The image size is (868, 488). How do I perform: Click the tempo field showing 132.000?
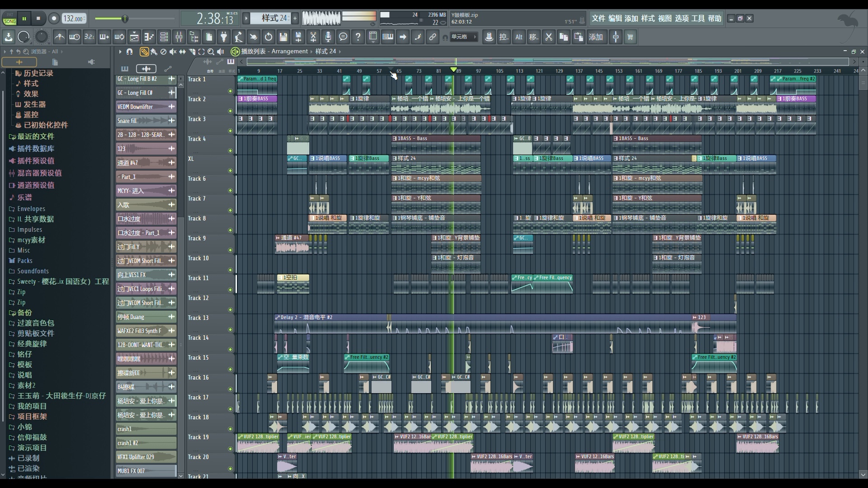(74, 19)
